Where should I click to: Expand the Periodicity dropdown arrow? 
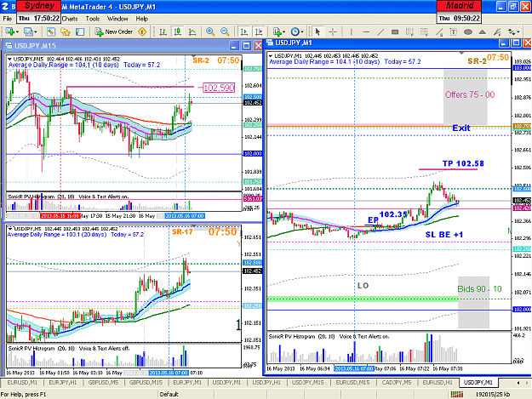302,32
